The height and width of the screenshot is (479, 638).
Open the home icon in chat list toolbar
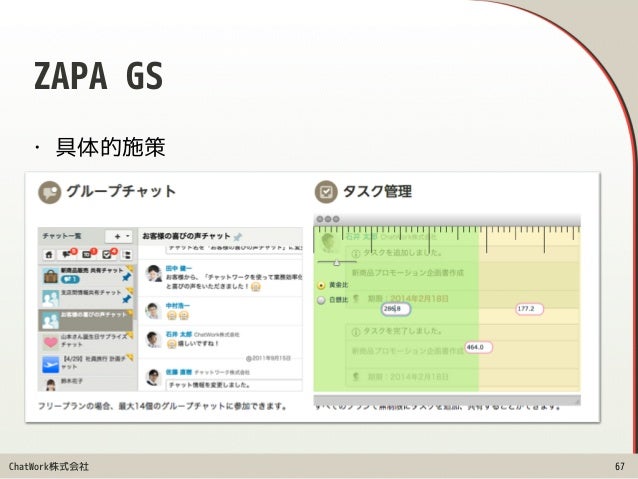click(49, 255)
